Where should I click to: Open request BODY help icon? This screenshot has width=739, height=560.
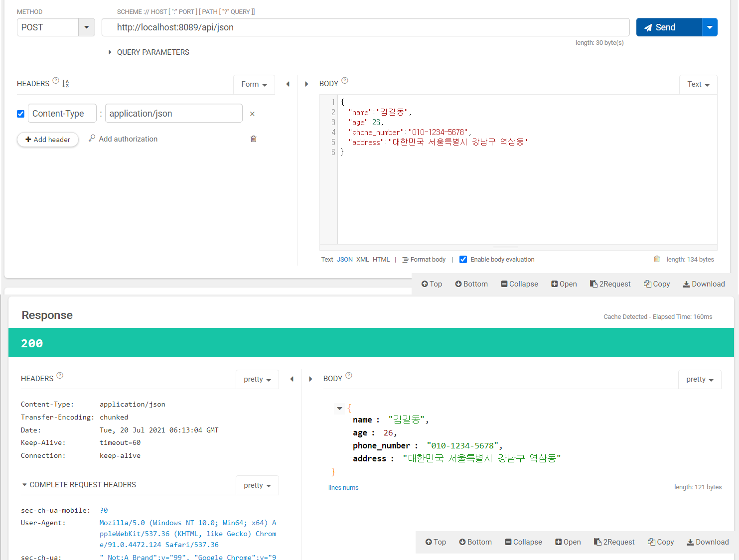345,80
